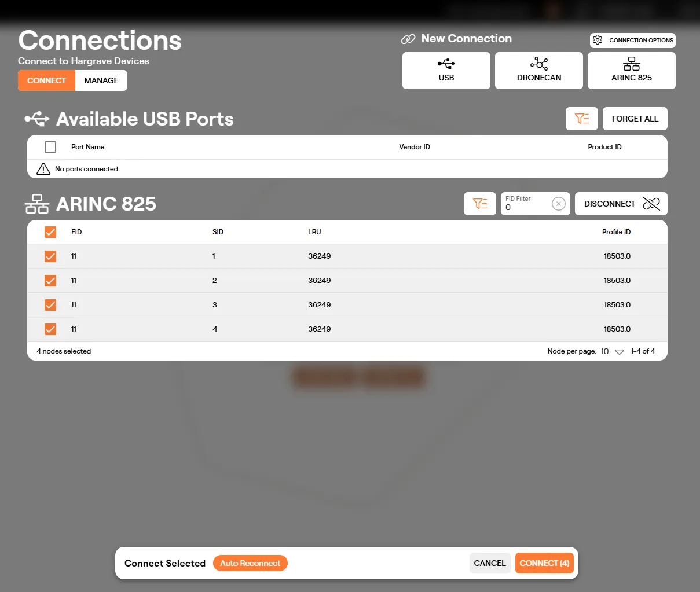Open filter icon for ARINC 825 list
The width and height of the screenshot is (700, 592).
tap(479, 204)
